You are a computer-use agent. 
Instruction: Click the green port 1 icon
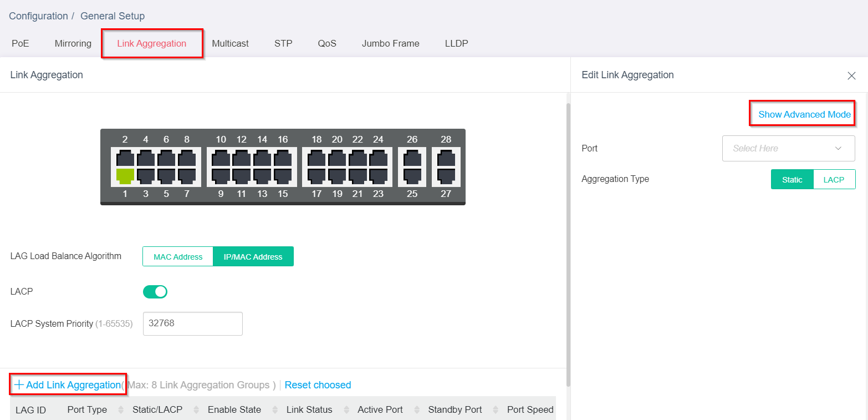coord(125,176)
